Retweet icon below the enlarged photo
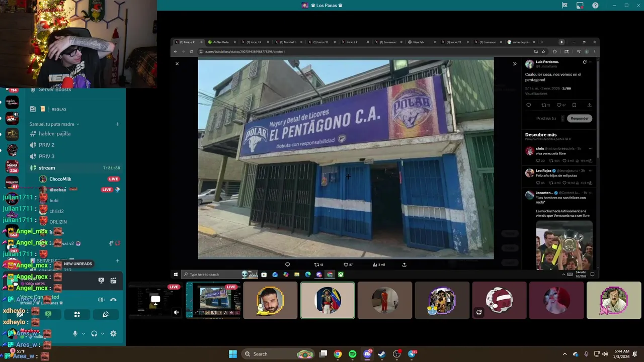Screen dimensions: 644x362 (316, 264)
